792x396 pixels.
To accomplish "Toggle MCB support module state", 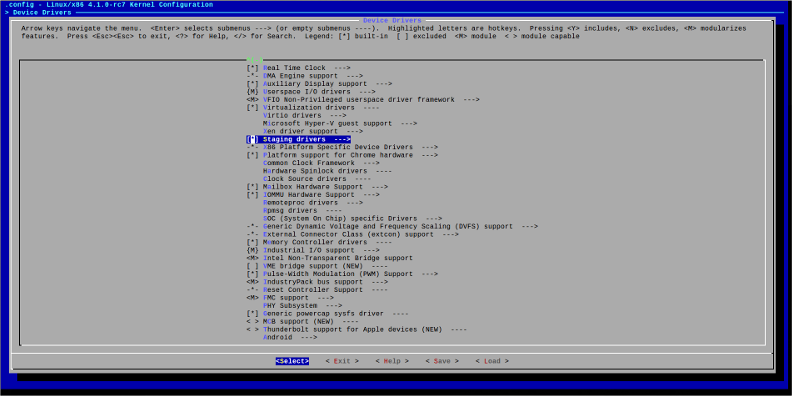I will point(253,322).
